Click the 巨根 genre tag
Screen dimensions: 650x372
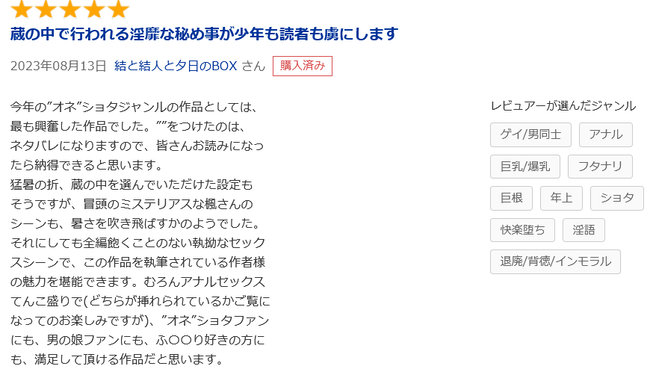point(511,198)
